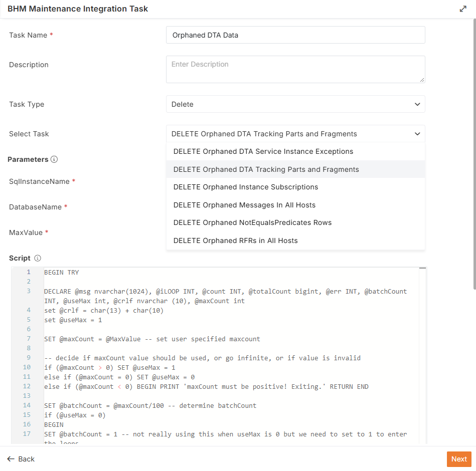The height and width of the screenshot is (471, 476).
Task: Click line number 10 in script gutter
Action: pyautogui.click(x=27, y=367)
